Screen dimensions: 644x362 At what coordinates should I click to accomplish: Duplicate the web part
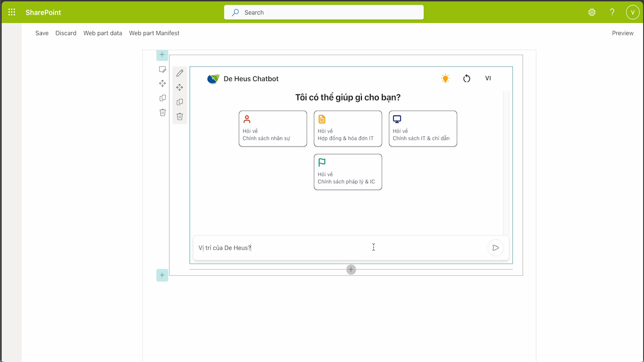[x=180, y=102]
